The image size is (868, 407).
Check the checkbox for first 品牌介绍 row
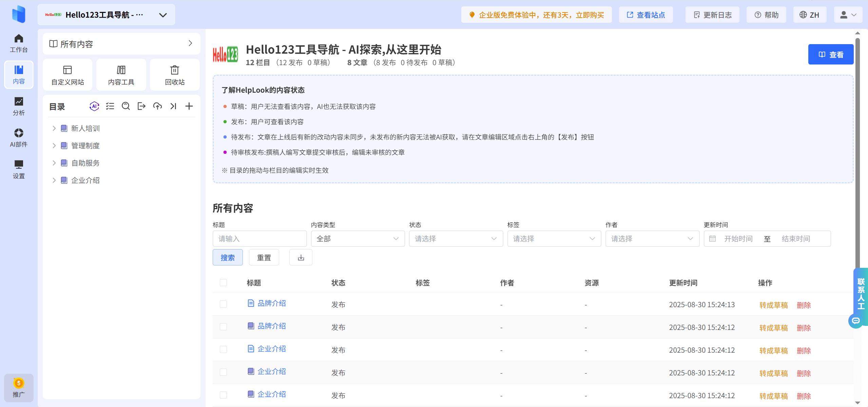223,304
